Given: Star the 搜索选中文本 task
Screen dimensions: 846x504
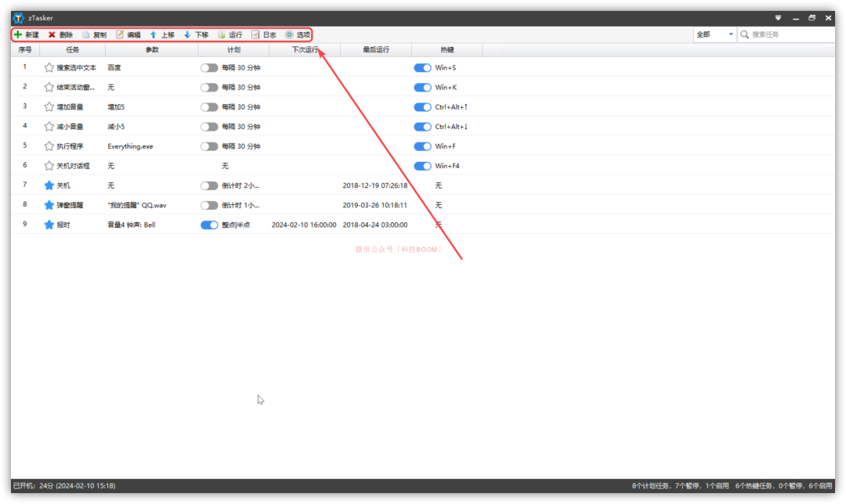Looking at the screenshot, I should 49,67.
